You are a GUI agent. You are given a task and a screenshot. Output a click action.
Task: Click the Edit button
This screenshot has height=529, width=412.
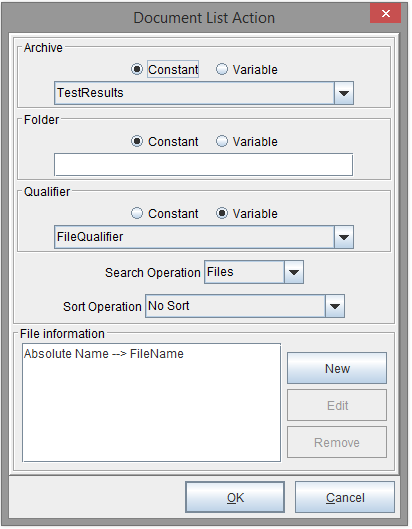point(337,405)
